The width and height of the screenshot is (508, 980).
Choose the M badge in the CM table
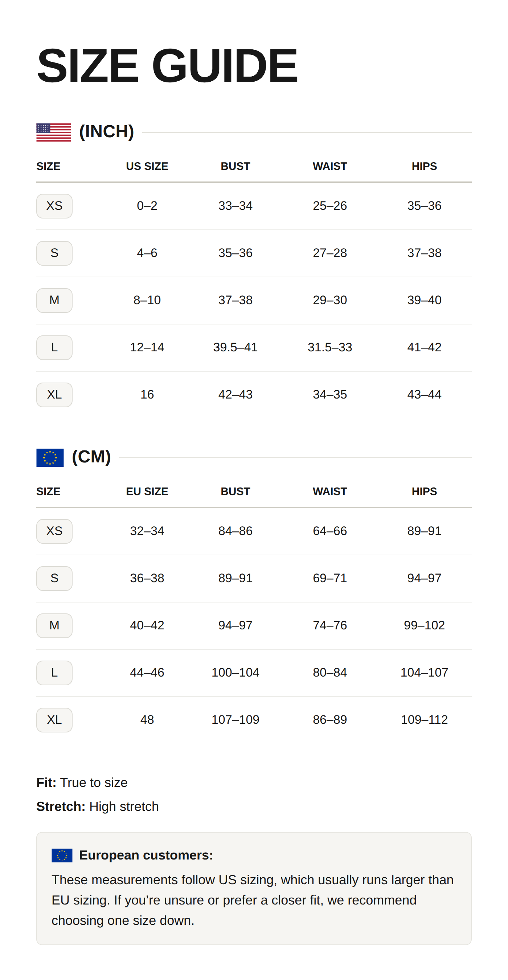tap(54, 626)
